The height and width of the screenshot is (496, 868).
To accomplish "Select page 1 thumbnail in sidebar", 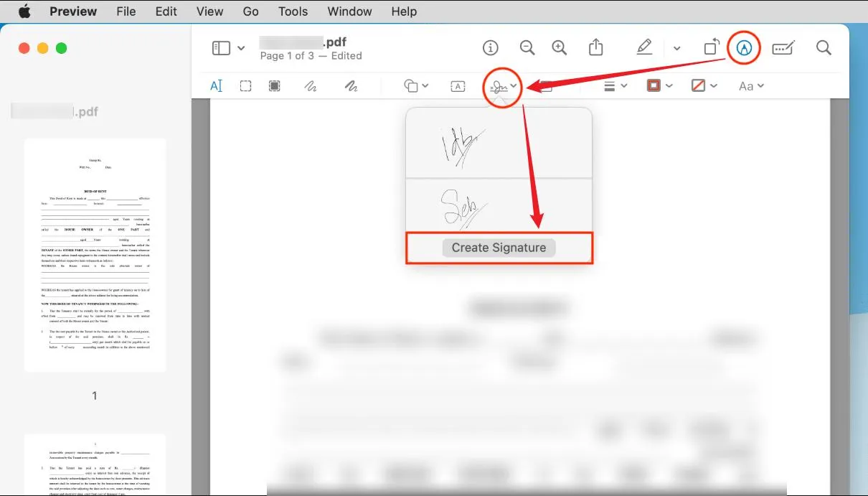I will tap(95, 255).
